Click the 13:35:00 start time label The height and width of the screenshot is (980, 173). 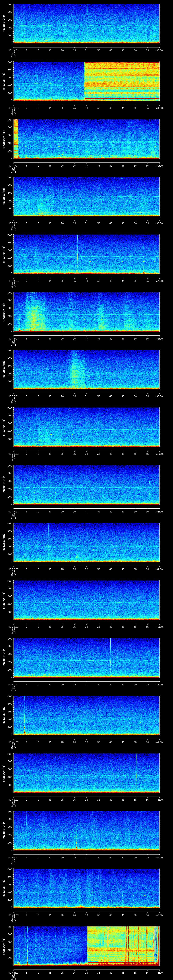[x=13, y=396]
